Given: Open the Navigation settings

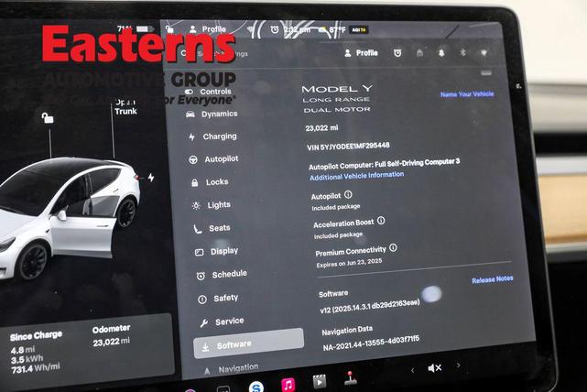Looking at the screenshot, I should tap(231, 369).
